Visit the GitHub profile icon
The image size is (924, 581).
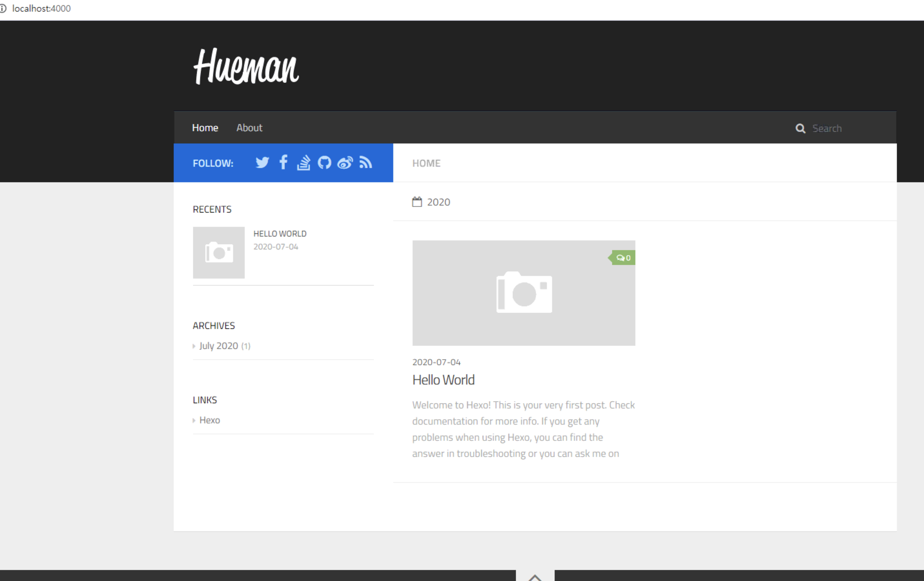(324, 163)
